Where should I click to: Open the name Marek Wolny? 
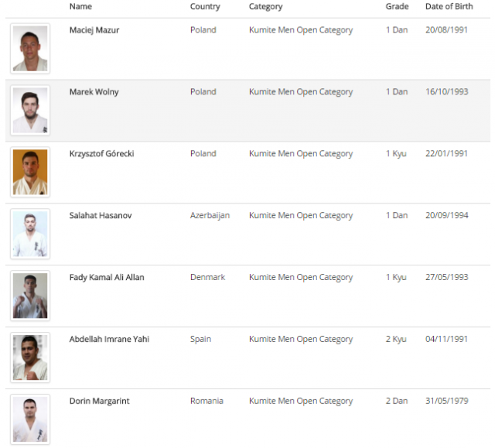point(94,92)
